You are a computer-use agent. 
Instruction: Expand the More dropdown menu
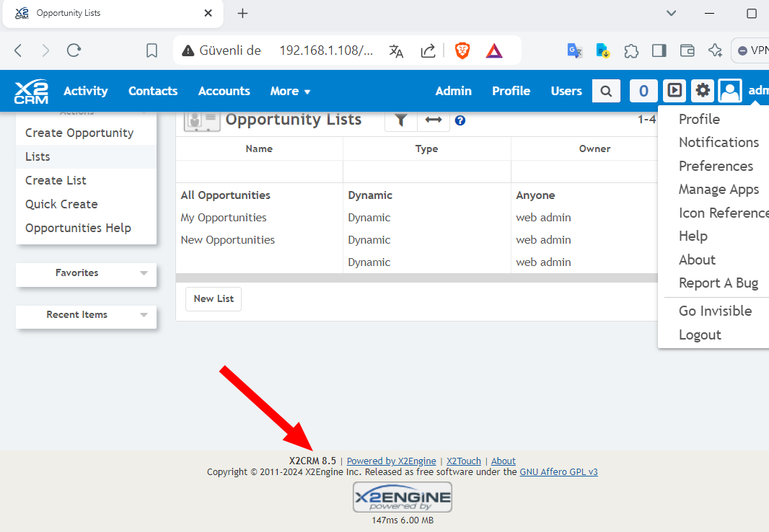coord(290,91)
